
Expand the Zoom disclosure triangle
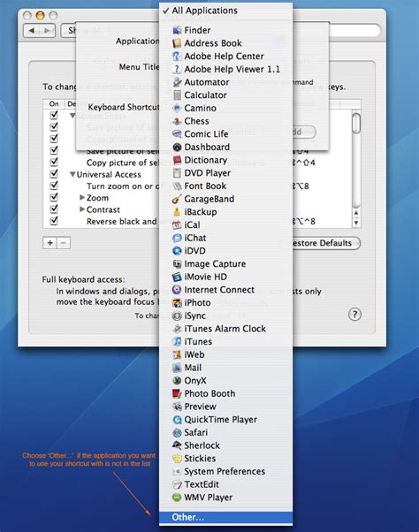82,197
